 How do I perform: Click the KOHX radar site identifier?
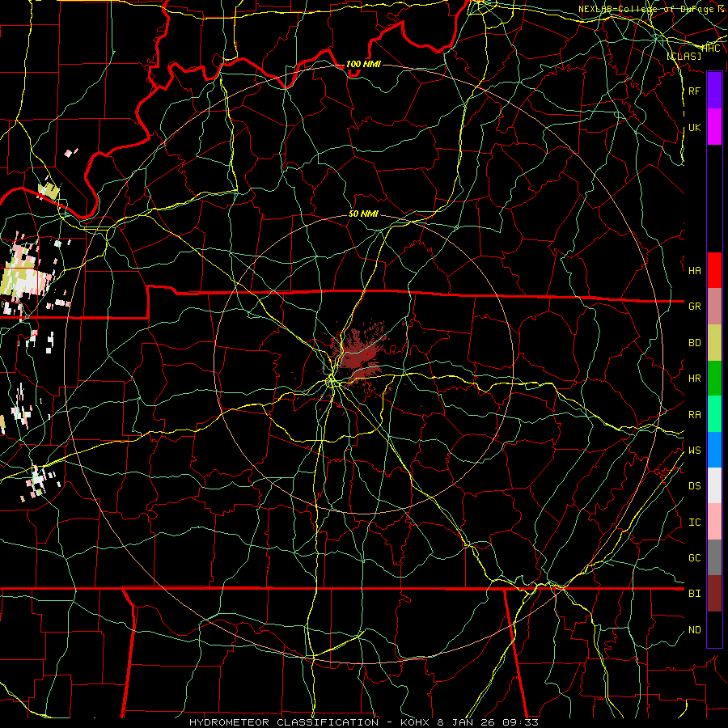point(415,722)
